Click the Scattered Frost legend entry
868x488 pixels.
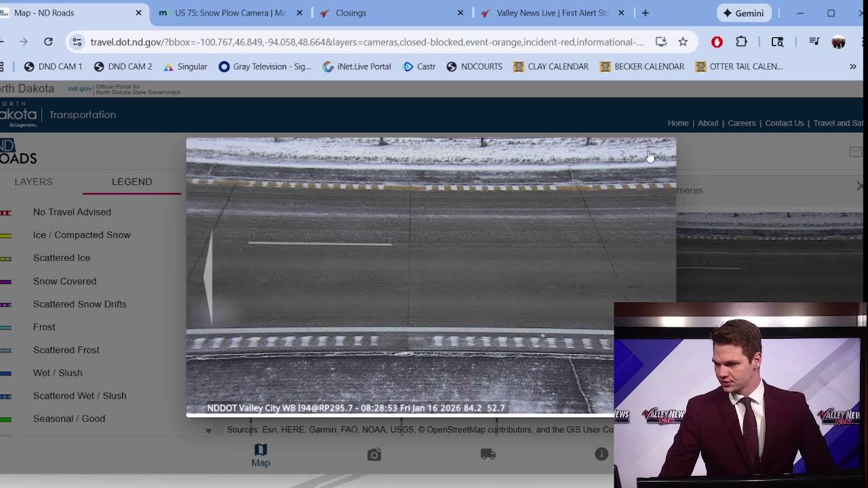point(66,350)
